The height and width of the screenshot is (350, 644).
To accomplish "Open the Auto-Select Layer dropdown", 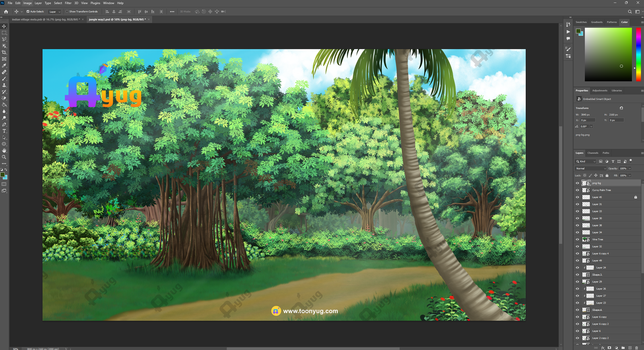I will [x=55, y=12].
